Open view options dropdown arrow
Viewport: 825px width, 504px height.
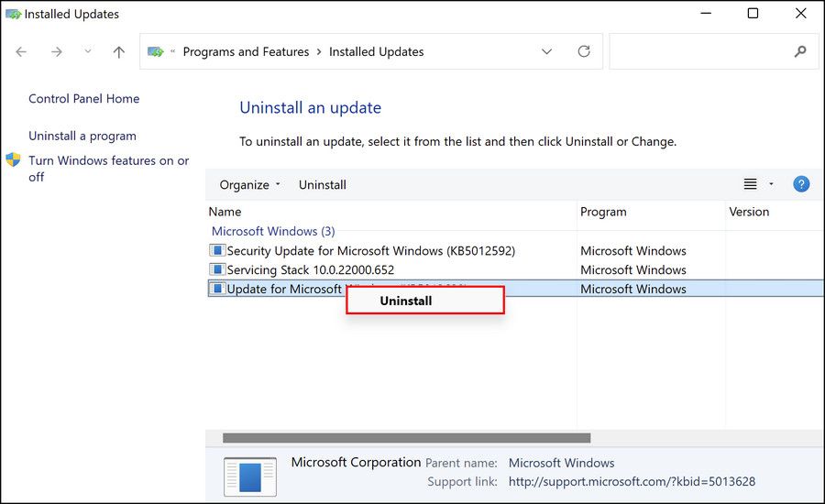(x=771, y=184)
